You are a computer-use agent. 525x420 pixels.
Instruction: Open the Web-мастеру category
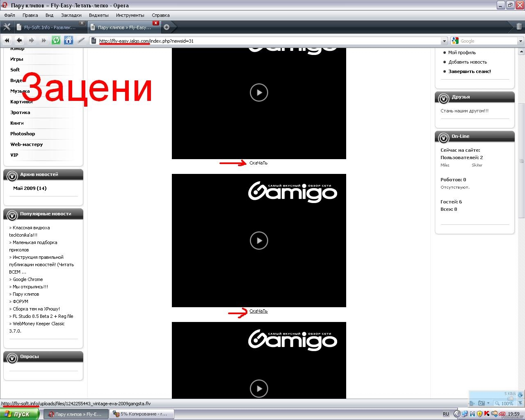(x=27, y=144)
